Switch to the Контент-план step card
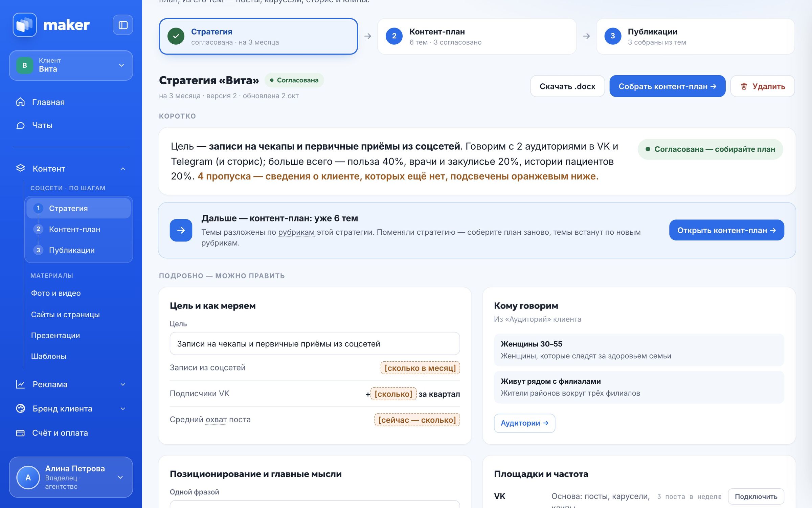812x508 pixels. (x=477, y=36)
